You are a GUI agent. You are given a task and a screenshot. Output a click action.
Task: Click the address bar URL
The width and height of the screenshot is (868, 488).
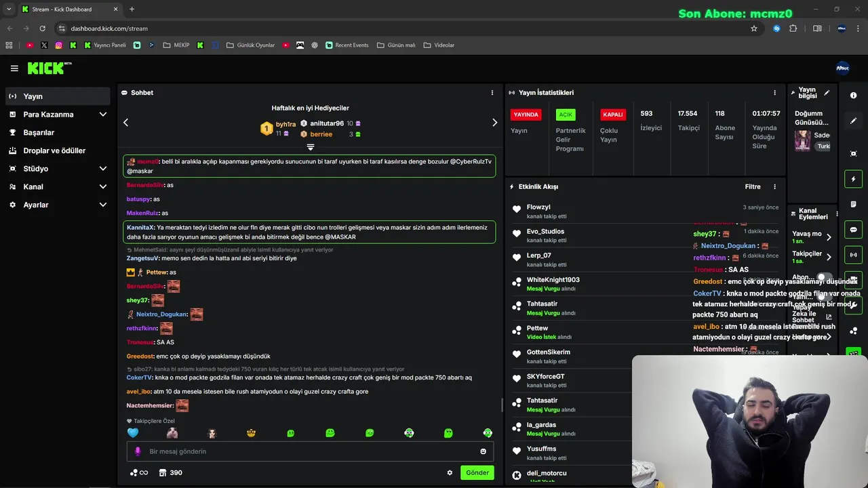tap(109, 28)
